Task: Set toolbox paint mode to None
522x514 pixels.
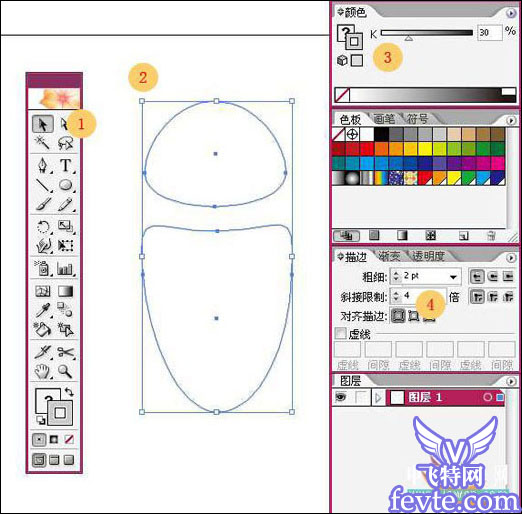Action: pyautogui.click(x=69, y=439)
